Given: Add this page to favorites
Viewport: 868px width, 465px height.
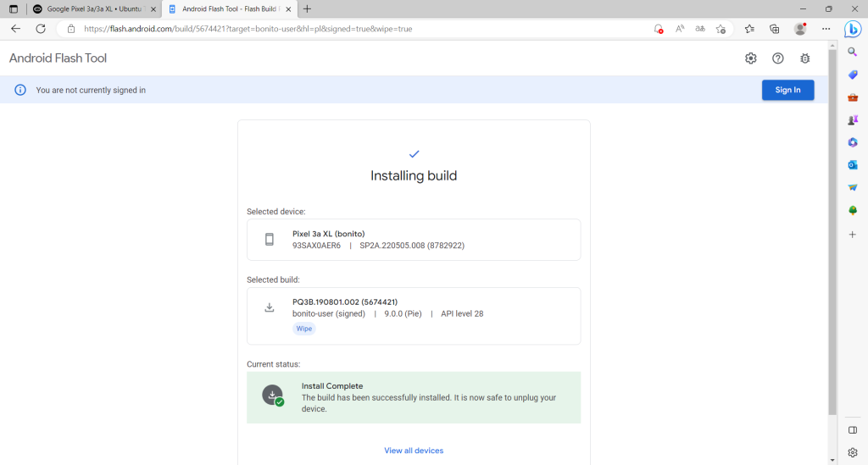Looking at the screenshot, I should [721, 29].
